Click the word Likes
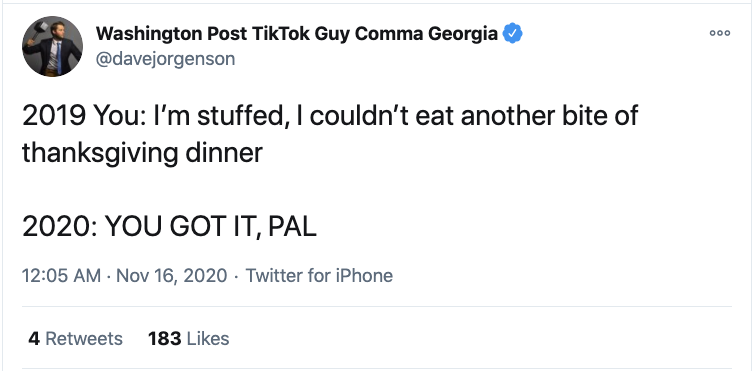Viewport: 754px width, 371px height. point(208,339)
